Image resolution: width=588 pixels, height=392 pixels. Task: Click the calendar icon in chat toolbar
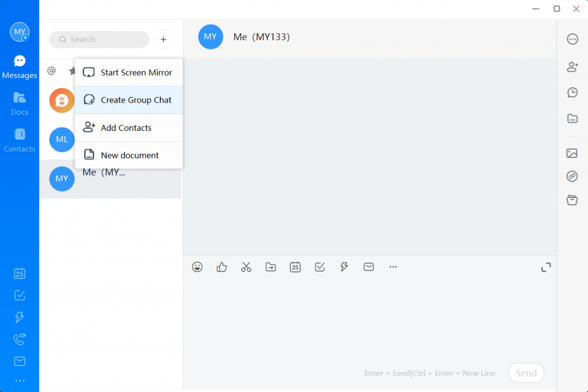295,267
